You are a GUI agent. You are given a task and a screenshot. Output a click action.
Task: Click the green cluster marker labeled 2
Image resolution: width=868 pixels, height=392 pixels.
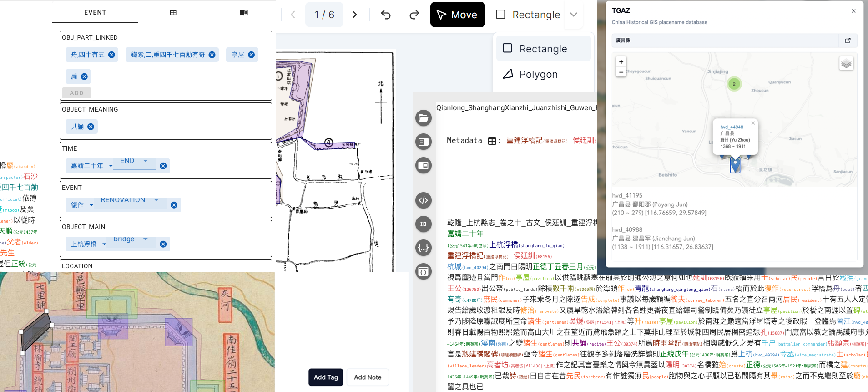click(734, 84)
